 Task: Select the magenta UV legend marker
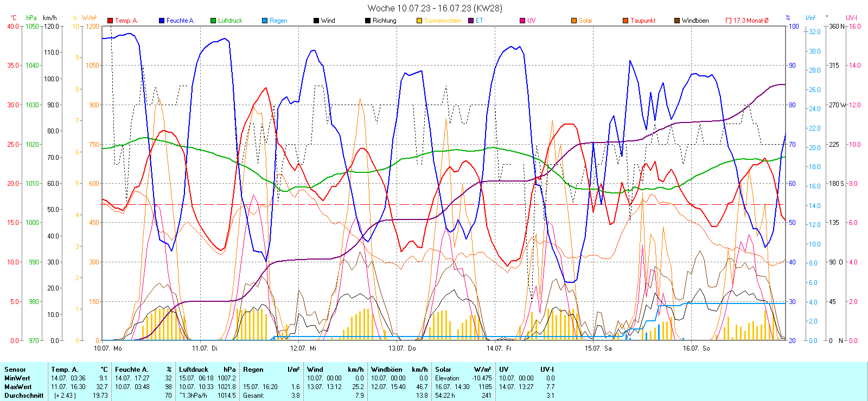522,21
